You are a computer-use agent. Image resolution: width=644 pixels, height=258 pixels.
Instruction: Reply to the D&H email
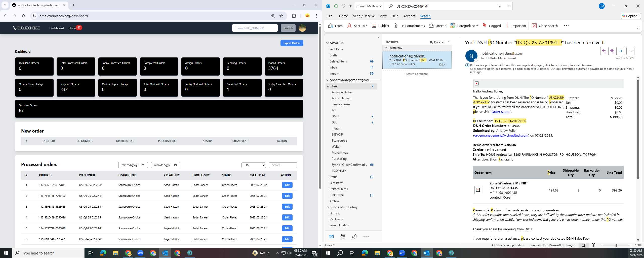coord(604,51)
